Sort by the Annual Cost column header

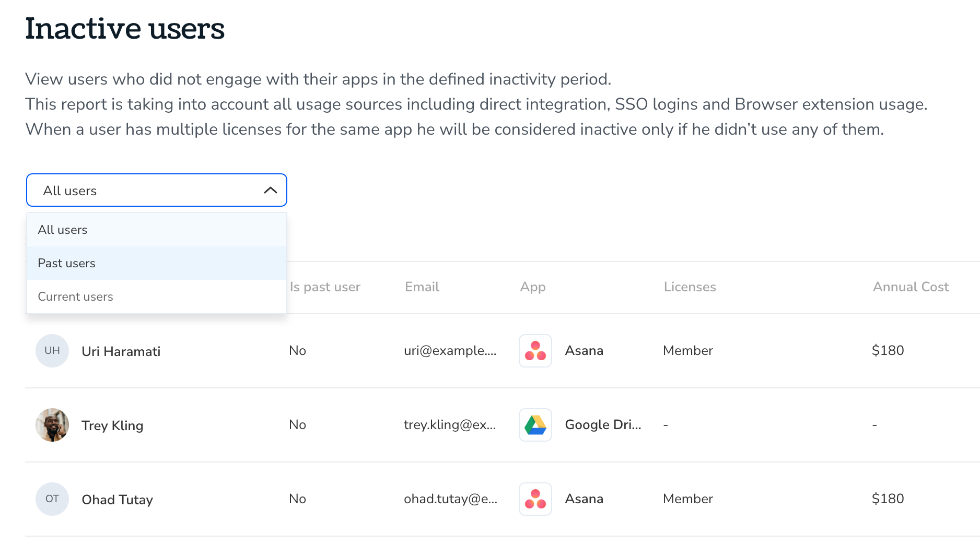point(911,287)
